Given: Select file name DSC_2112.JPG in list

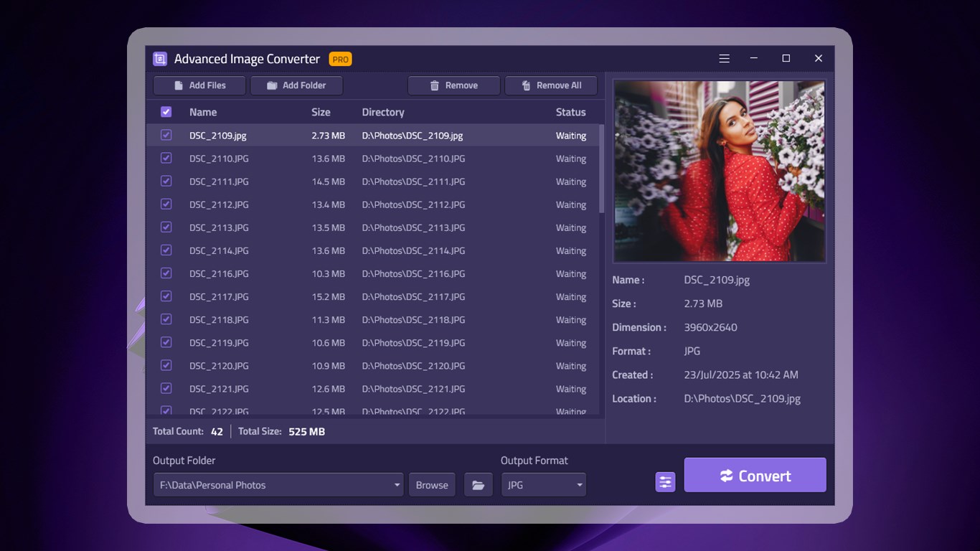Looking at the screenshot, I should pyautogui.click(x=219, y=204).
